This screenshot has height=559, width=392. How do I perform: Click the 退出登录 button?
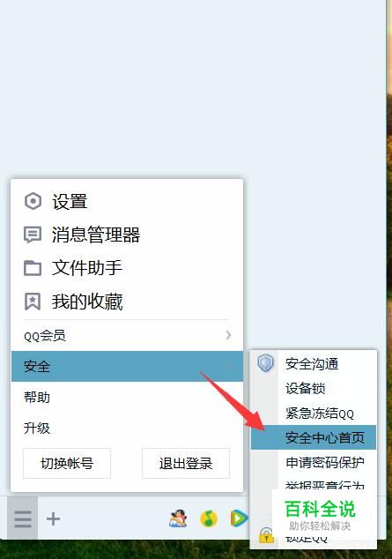tap(186, 464)
